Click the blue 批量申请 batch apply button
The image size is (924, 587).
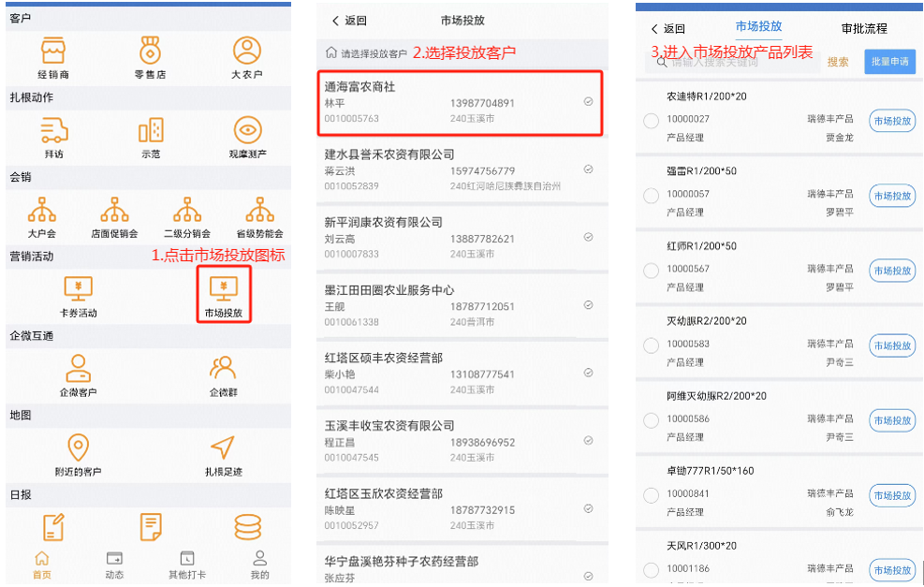[x=889, y=61]
